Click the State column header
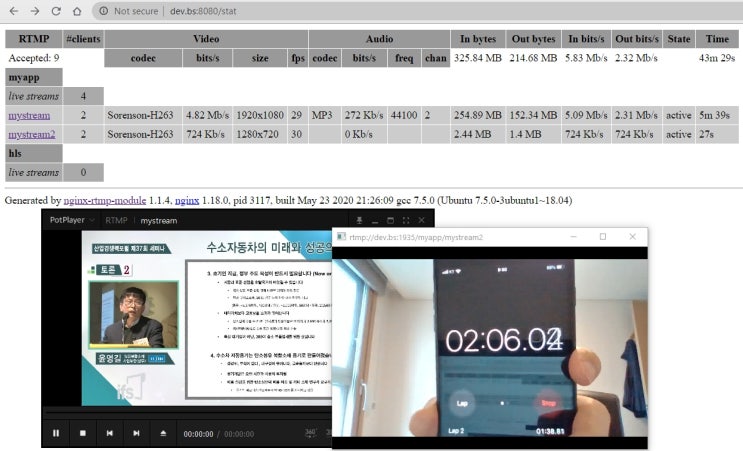The image size is (743, 451). tap(679, 39)
